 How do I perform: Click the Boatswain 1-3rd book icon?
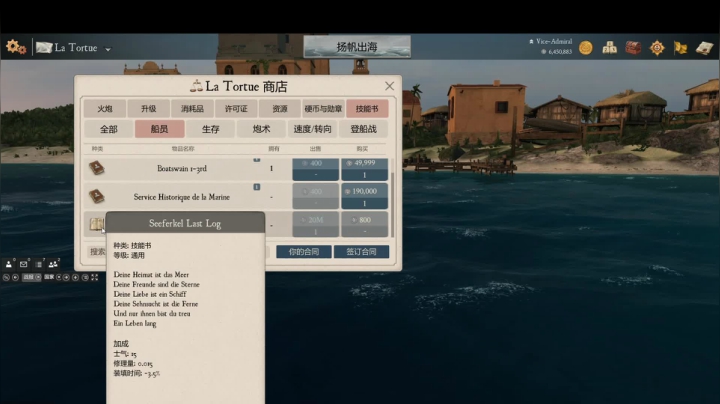(96, 168)
